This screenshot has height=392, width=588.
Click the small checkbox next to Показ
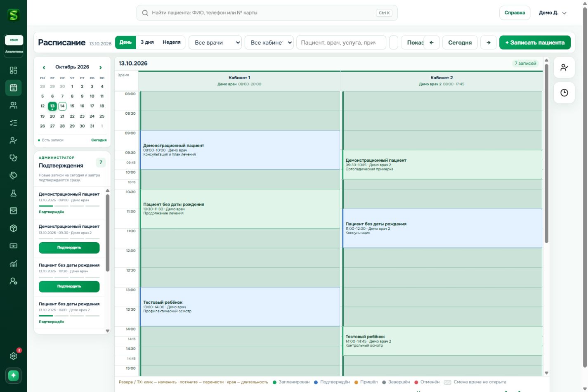(x=394, y=43)
